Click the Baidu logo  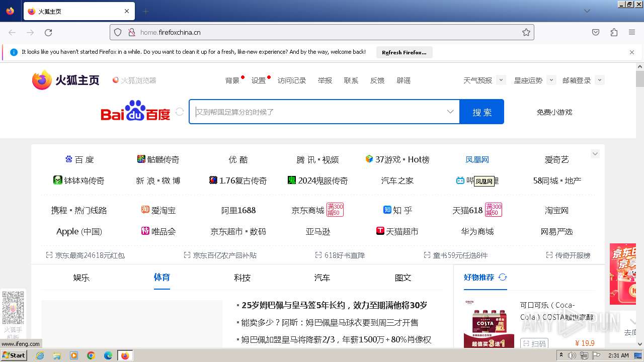click(x=136, y=111)
